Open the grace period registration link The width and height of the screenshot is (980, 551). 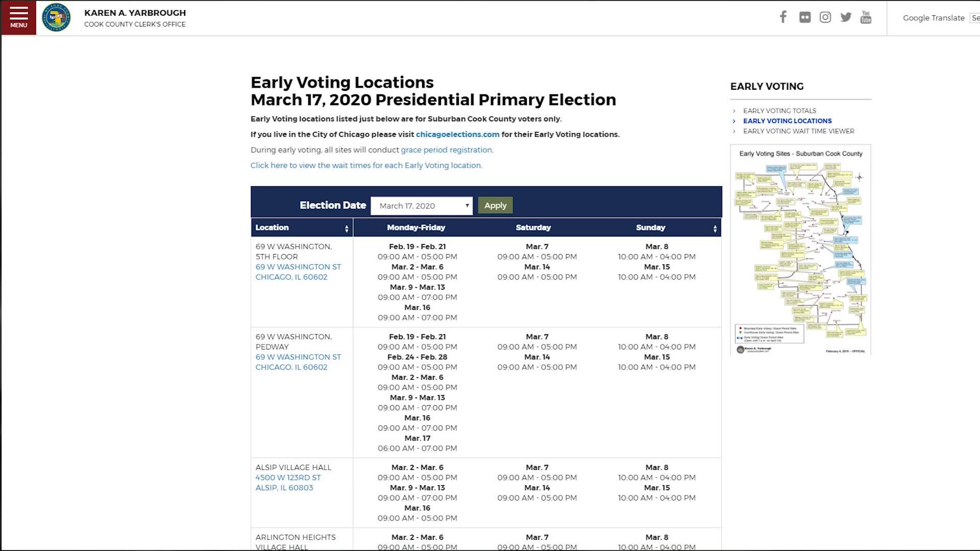click(447, 150)
